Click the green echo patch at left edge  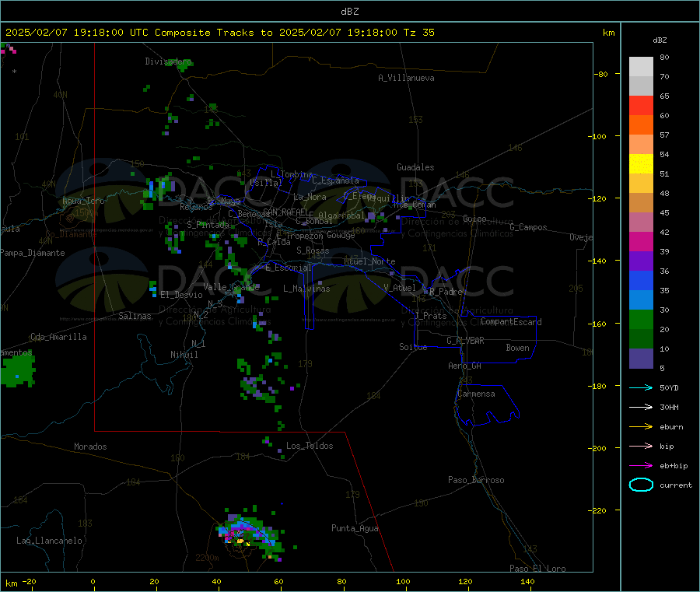[x=17, y=370]
